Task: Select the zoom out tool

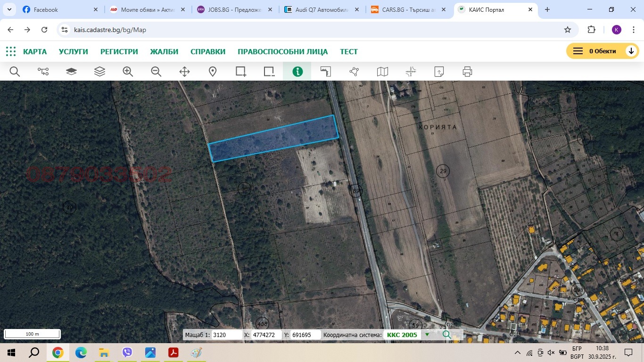Action: 156,72
